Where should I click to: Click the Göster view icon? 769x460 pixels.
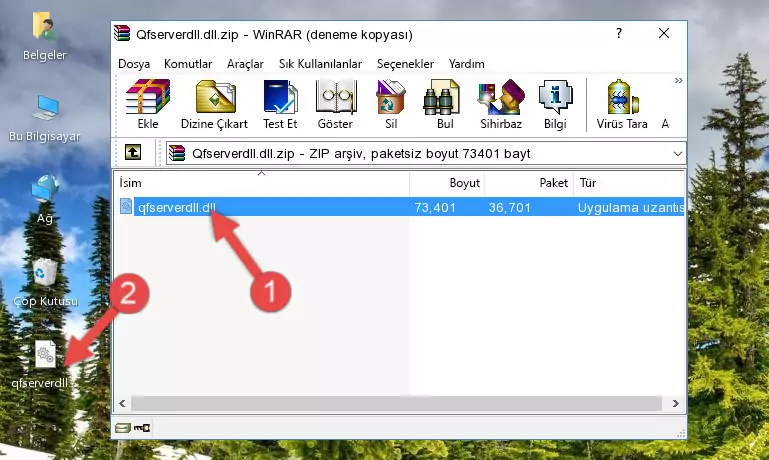335,104
